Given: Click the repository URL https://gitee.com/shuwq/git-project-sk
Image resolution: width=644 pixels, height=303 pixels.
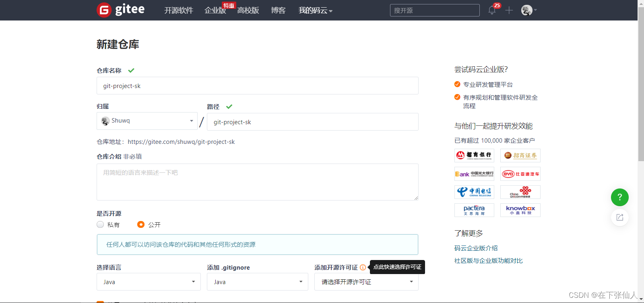Looking at the screenshot, I should (181, 142).
